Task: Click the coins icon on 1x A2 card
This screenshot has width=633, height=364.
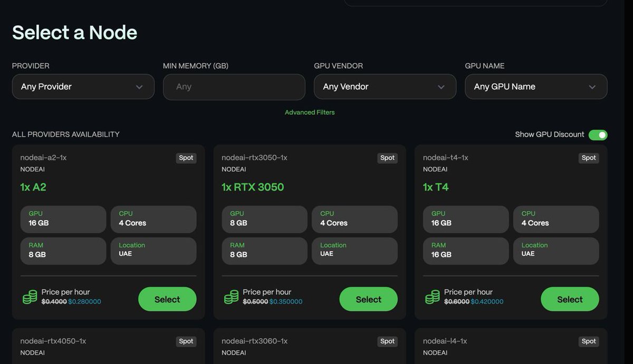Action: (30, 297)
